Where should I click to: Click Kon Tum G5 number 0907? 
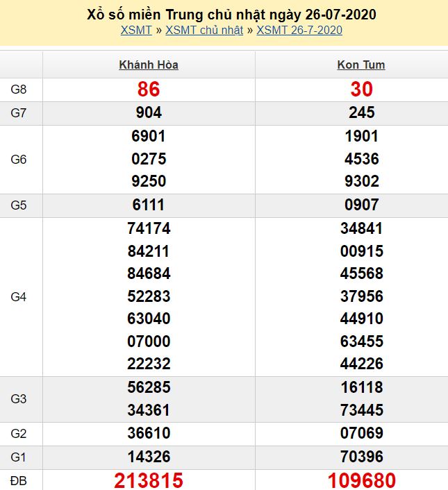pos(361,205)
